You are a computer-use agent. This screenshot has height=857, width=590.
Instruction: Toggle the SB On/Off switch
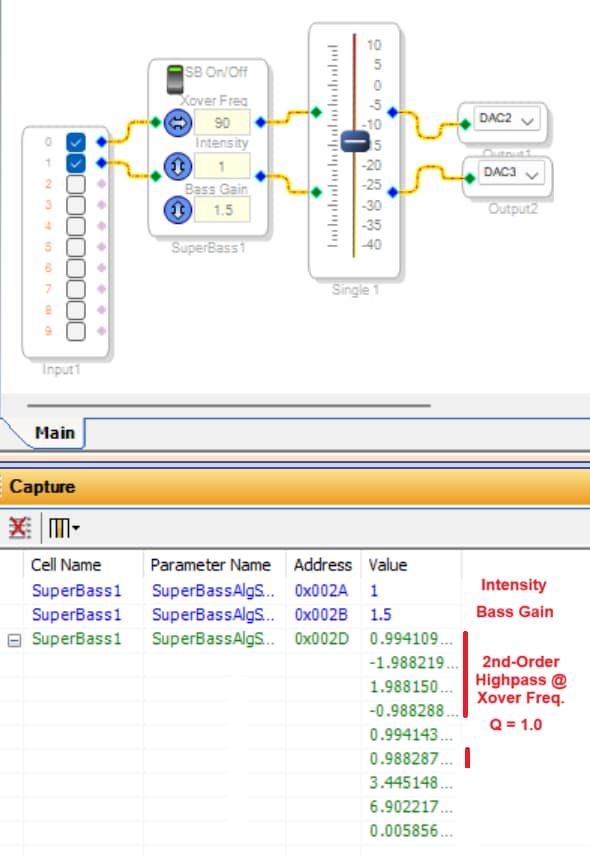click(175, 80)
